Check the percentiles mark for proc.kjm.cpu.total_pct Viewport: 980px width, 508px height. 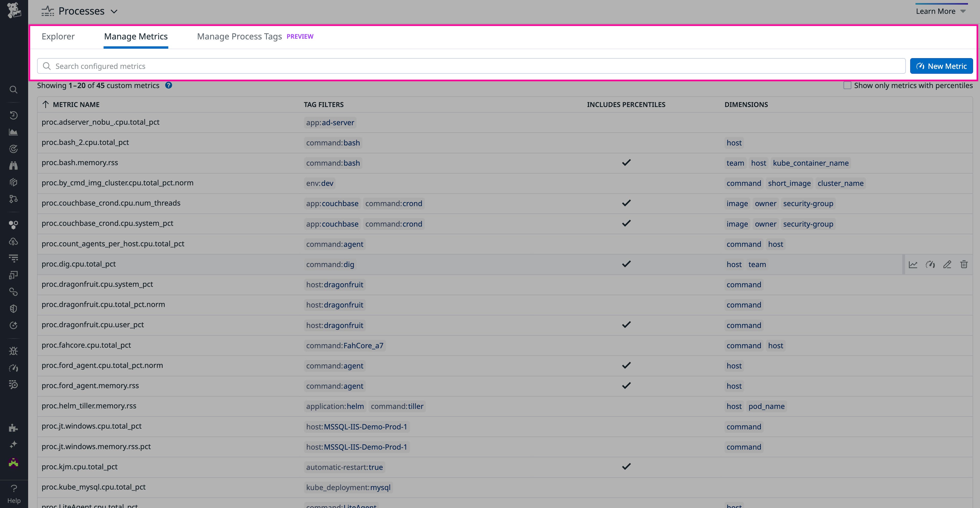[626, 466]
